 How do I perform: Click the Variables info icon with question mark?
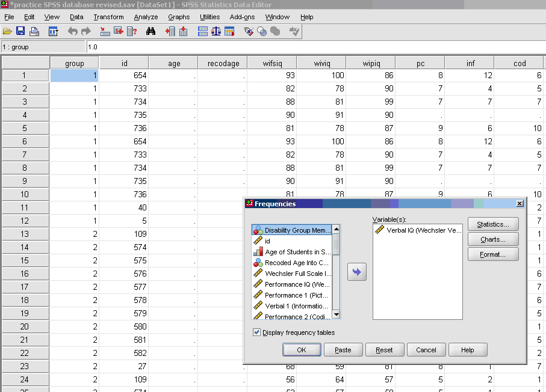[x=132, y=32]
